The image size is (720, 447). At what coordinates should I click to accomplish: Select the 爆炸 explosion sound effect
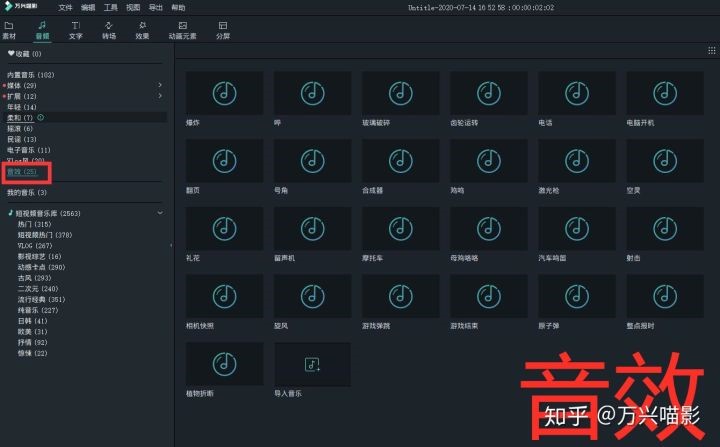pos(225,93)
